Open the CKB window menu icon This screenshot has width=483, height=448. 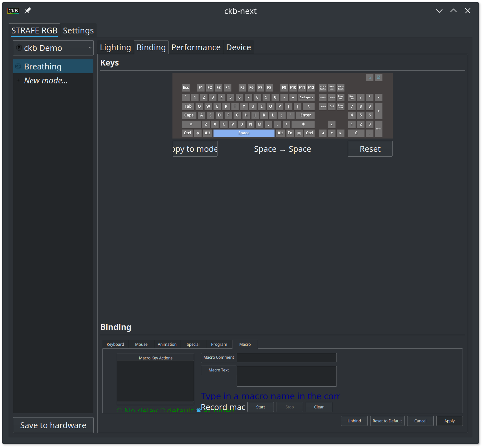coord(13,11)
